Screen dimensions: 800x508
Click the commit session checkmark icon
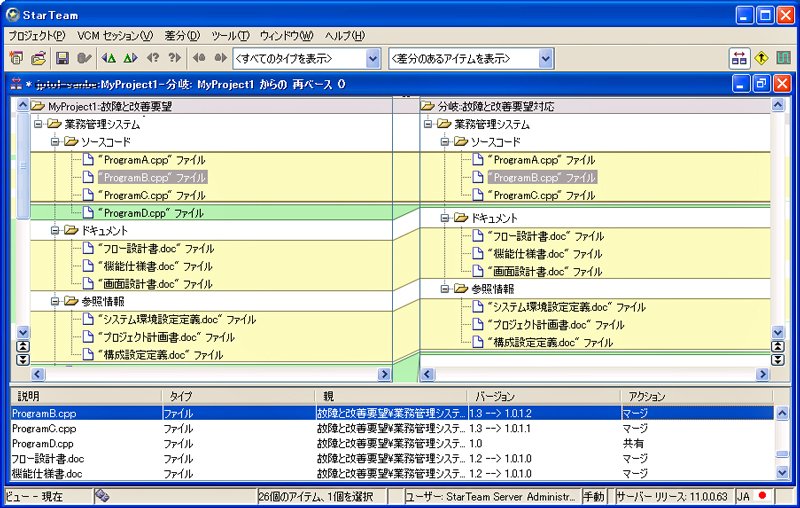coord(84,58)
